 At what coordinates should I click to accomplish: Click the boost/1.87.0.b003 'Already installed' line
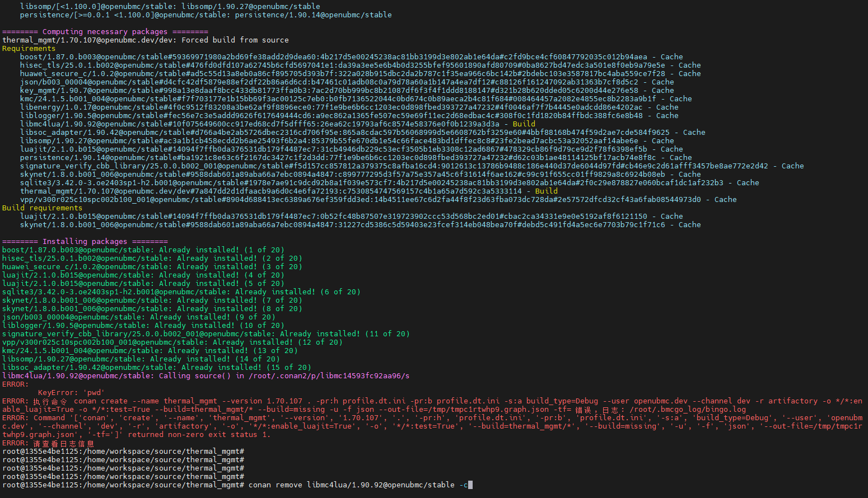tap(143, 250)
